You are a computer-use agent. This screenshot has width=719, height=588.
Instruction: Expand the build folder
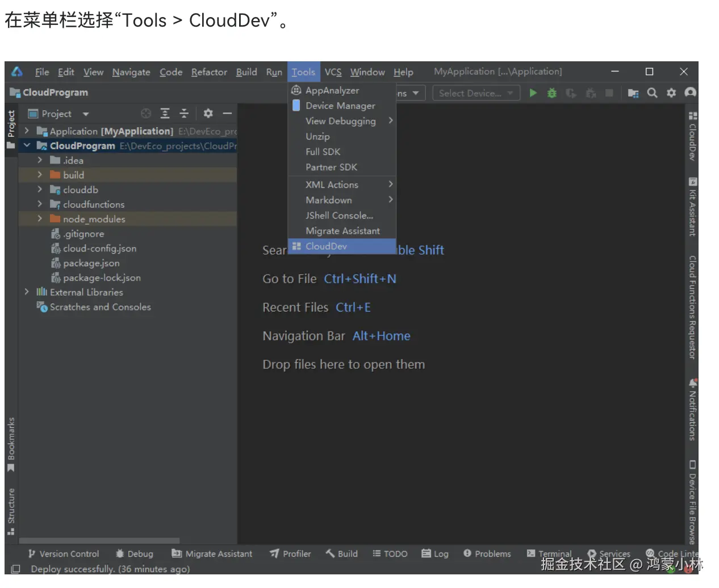(x=40, y=175)
